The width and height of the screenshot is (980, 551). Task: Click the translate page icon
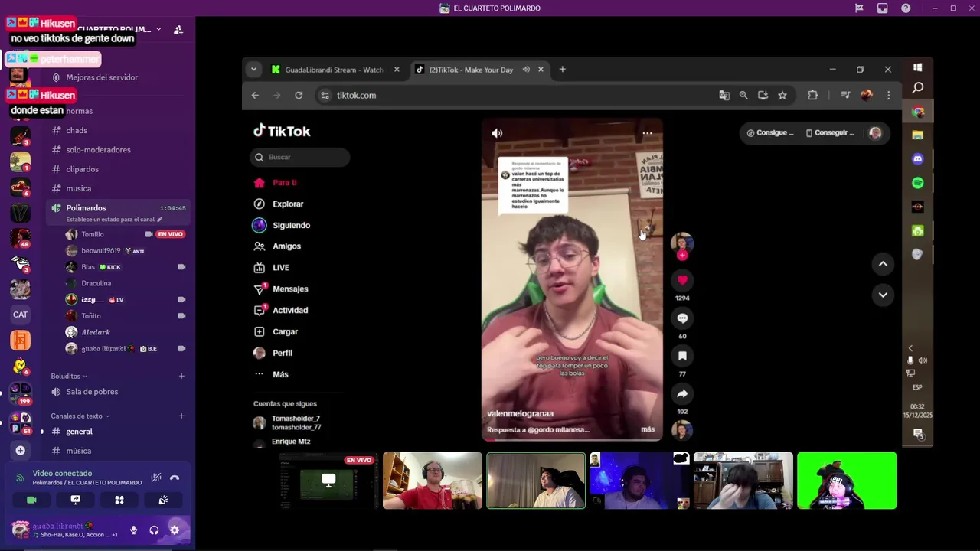pos(724,96)
